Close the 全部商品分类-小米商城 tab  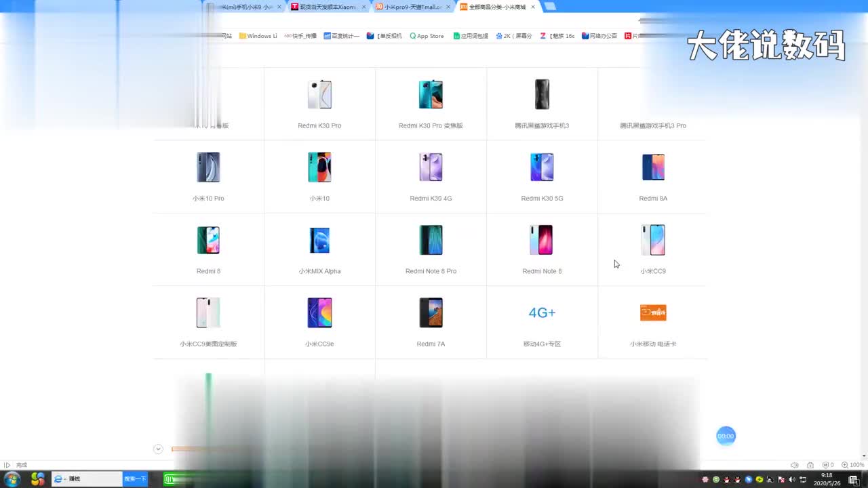tap(533, 7)
